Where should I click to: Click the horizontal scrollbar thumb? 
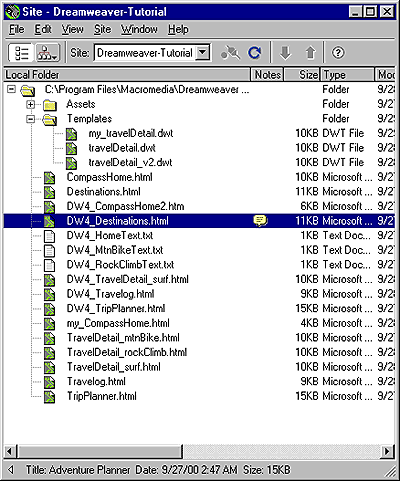click(x=100, y=451)
